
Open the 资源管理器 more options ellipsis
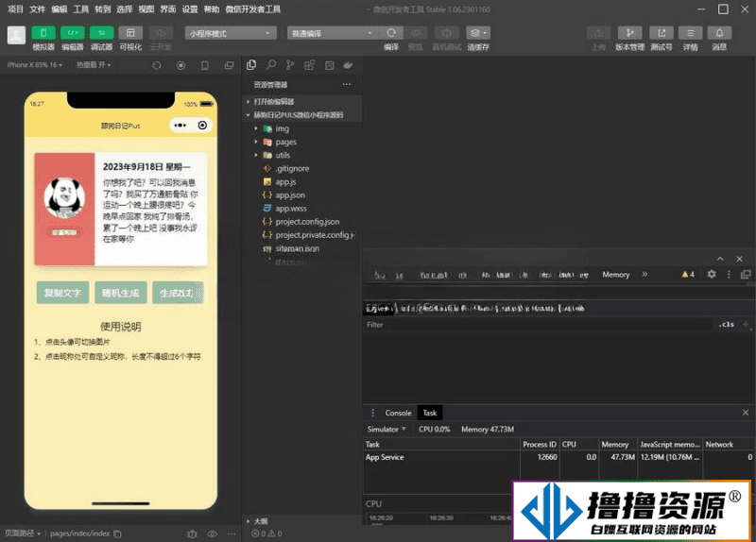click(x=347, y=84)
